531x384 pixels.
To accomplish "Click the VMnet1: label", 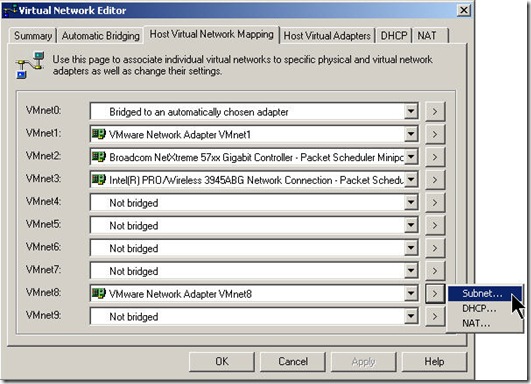I will [44, 133].
